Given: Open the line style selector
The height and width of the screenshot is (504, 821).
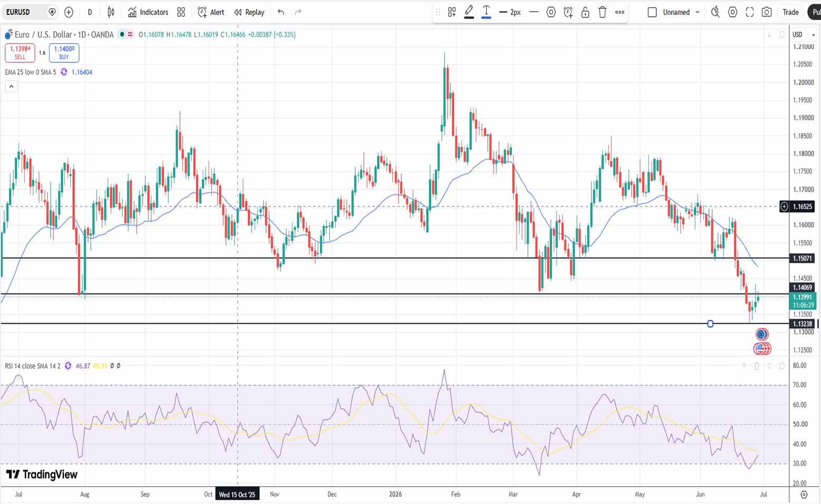Looking at the screenshot, I should point(534,12).
